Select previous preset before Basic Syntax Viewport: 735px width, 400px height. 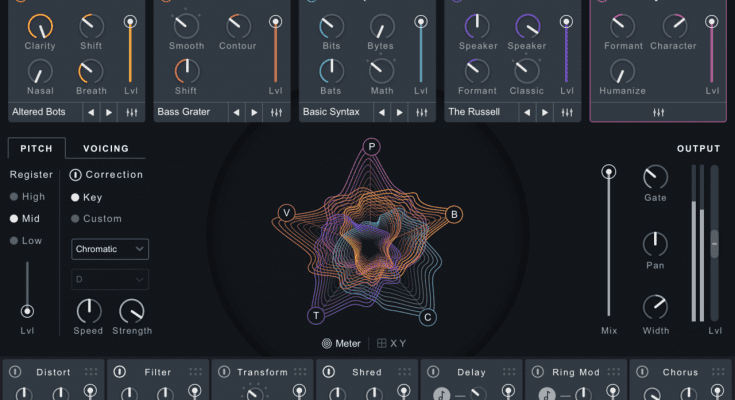tap(382, 112)
